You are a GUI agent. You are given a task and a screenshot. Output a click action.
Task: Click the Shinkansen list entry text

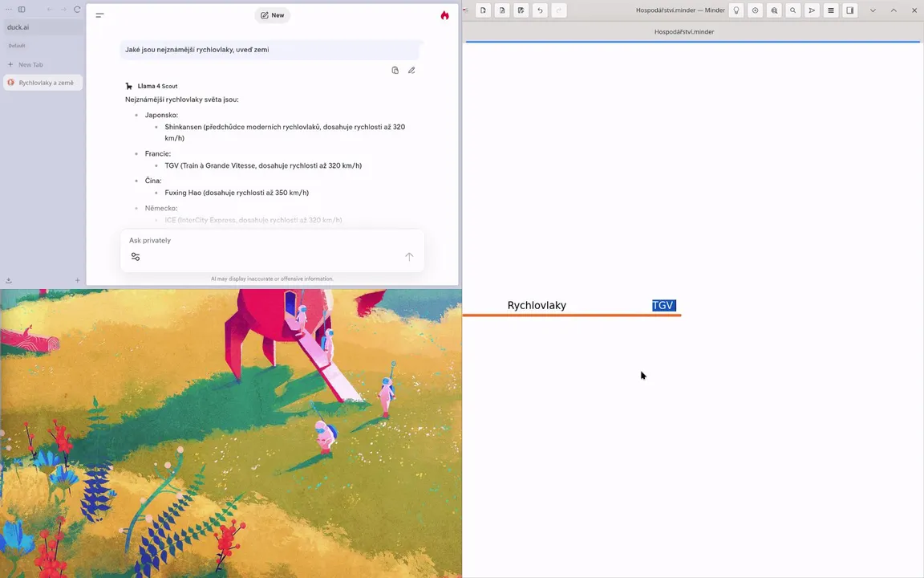[286, 132]
